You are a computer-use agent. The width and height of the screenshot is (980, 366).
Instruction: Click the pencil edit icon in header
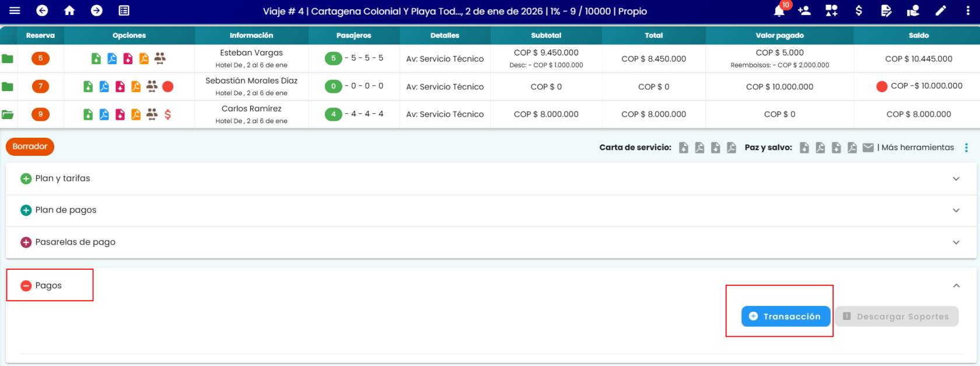[941, 11]
